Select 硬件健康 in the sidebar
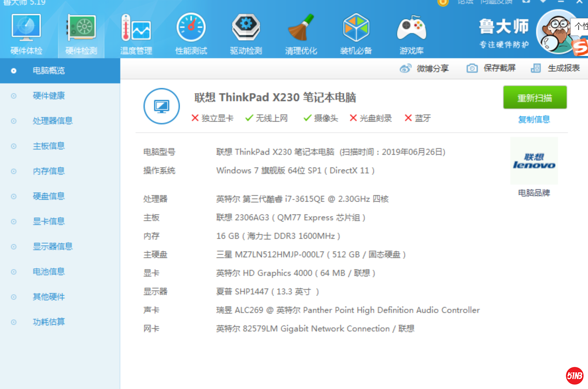 click(x=49, y=96)
